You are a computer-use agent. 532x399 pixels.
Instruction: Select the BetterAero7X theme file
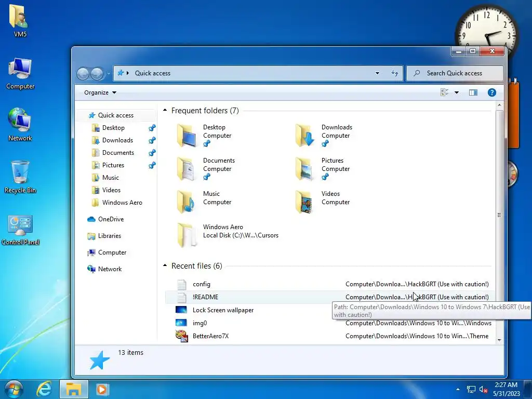210,336
